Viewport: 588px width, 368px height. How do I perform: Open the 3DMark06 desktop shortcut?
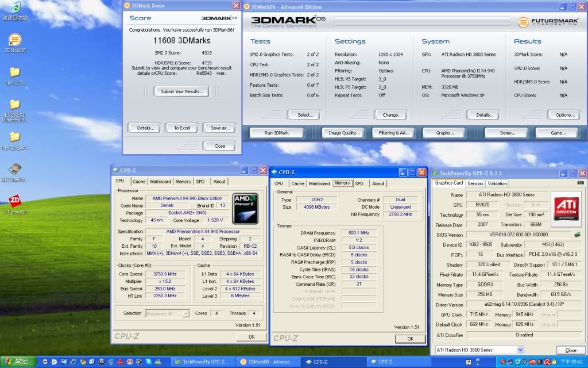coord(14,43)
